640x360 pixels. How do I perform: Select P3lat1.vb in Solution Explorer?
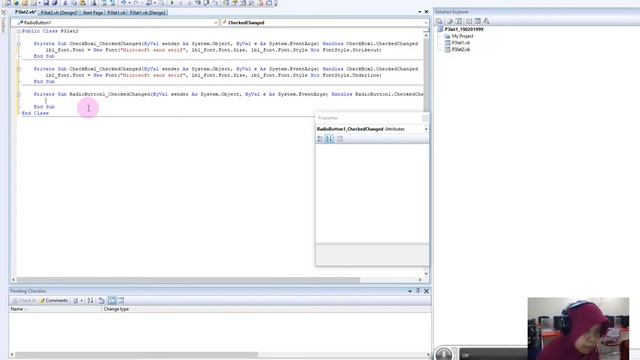(x=461, y=42)
